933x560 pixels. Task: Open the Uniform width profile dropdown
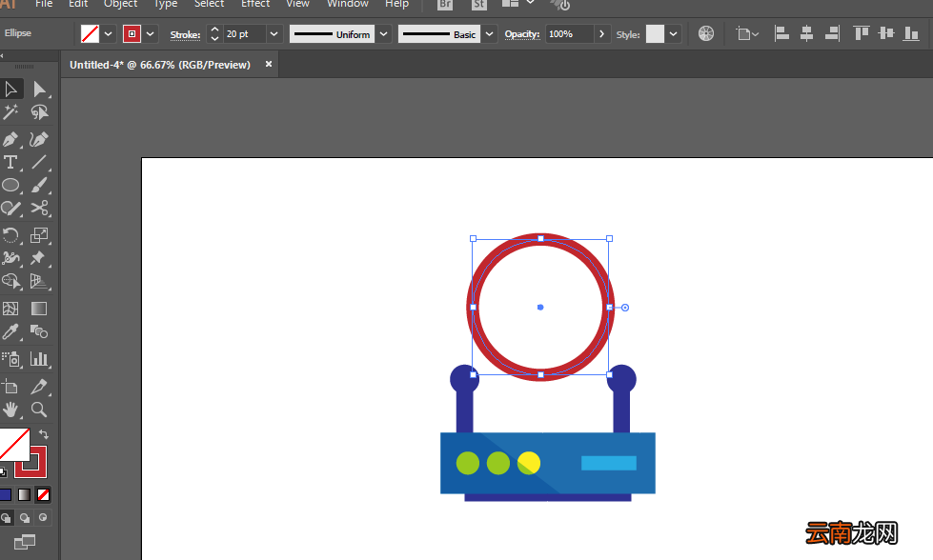coord(384,34)
